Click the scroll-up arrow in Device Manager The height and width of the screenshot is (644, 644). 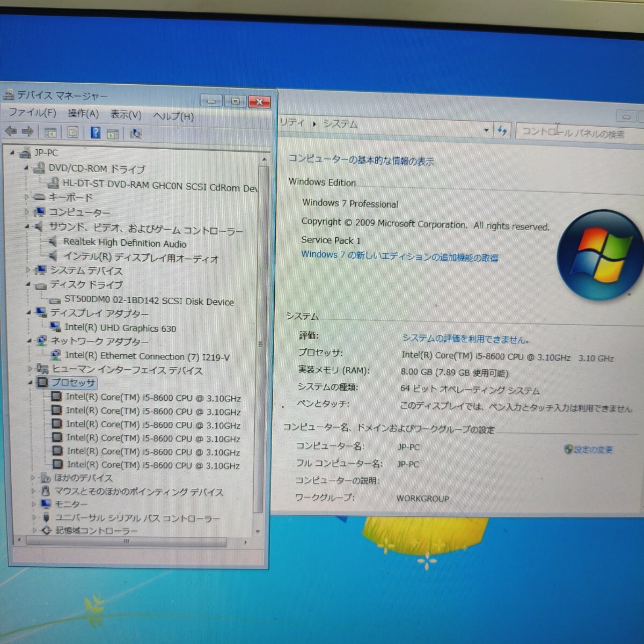[x=264, y=159]
